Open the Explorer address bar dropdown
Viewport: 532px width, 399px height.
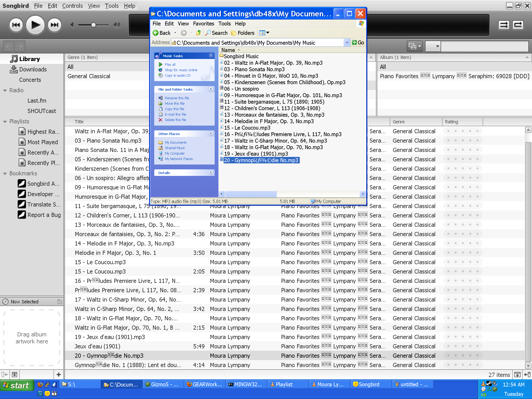click(x=347, y=43)
